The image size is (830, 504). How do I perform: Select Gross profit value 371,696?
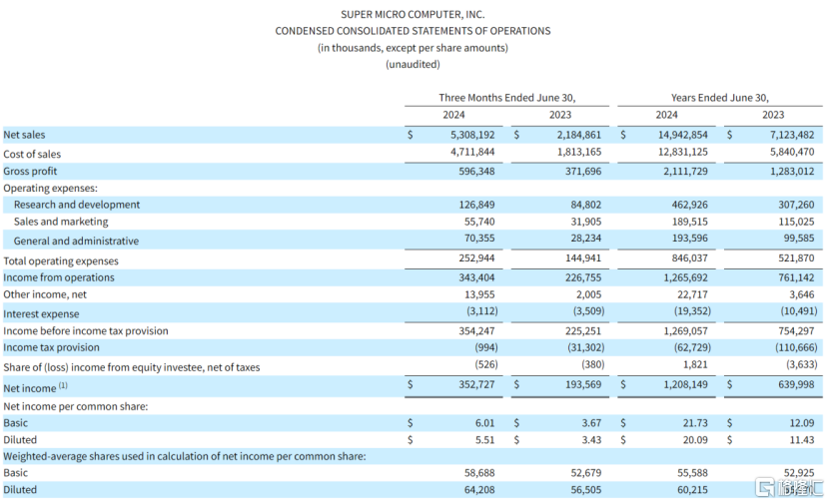click(583, 172)
